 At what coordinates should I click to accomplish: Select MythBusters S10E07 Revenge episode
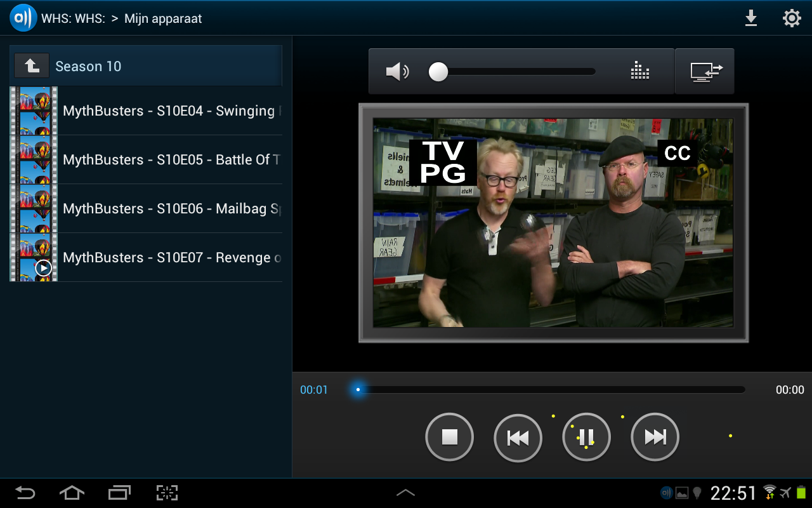point(146,258)
